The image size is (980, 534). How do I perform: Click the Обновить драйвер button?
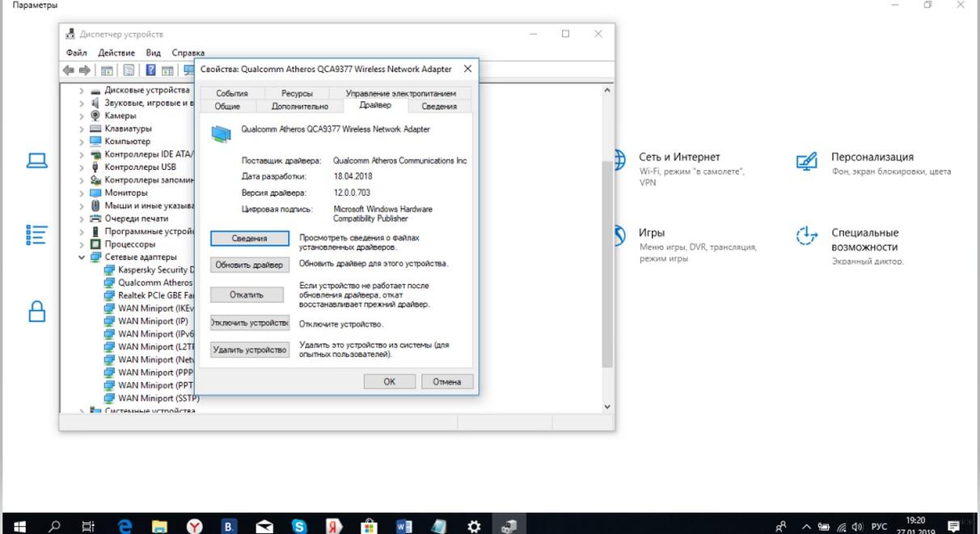[x=249, y=265]
